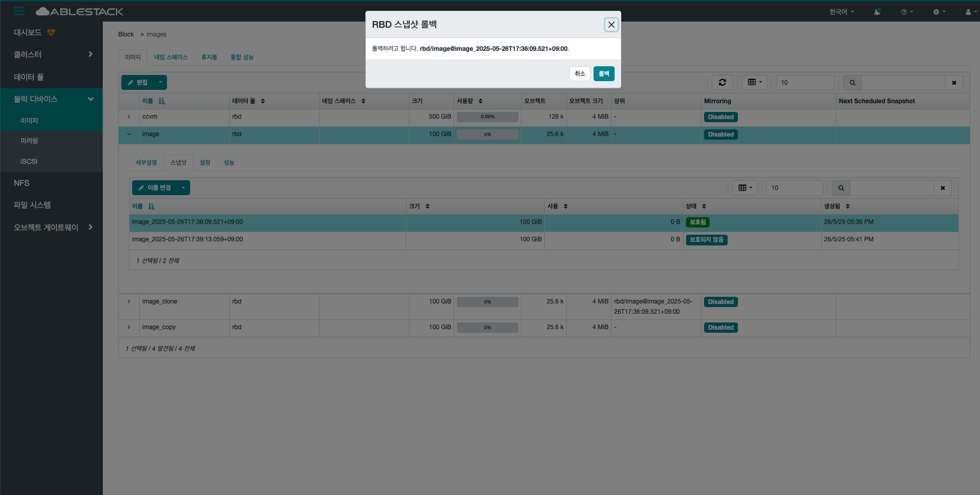Image resolution: width=980 pixels, height=495 pixels.
Task: Open the user profile menu
Action: coord(971,12)
